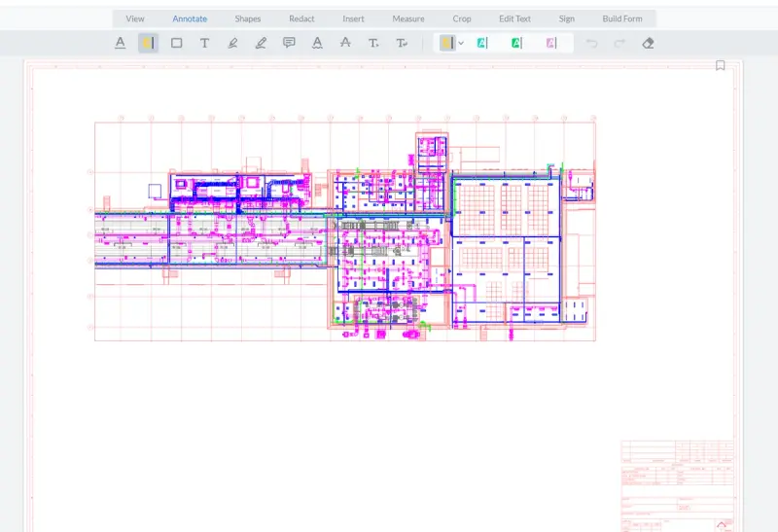Open the Measure tab
This screenshot has width=778, height=532.
(408, 18)
